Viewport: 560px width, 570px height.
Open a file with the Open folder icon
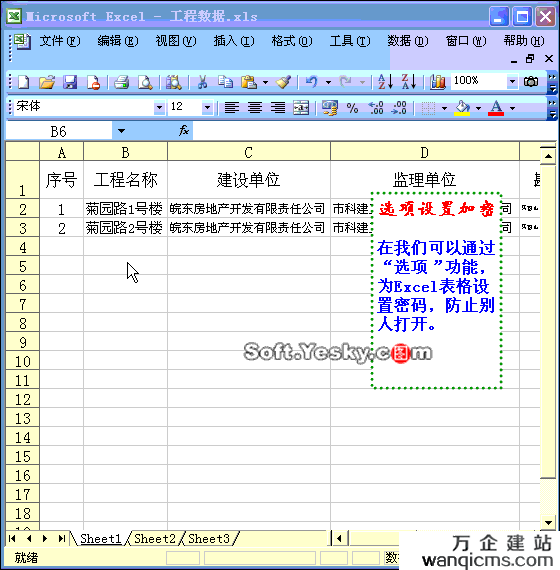tap(47, 82)
